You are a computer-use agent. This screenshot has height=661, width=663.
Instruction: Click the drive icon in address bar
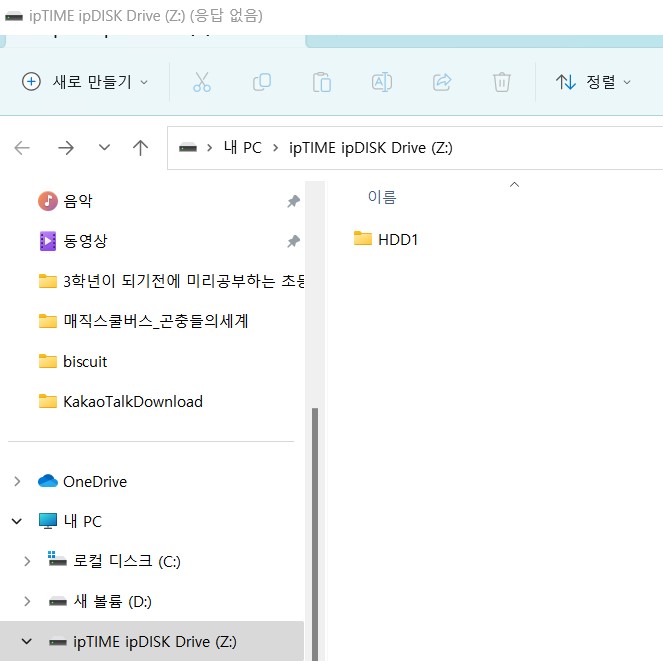188,148
